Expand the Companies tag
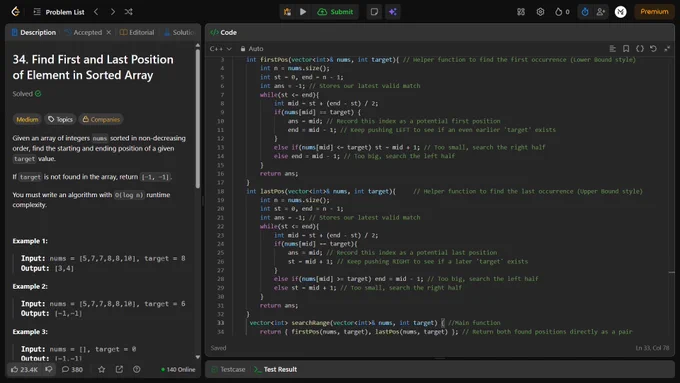The height and width of the screenshot is (383, 680). (101, 119)
